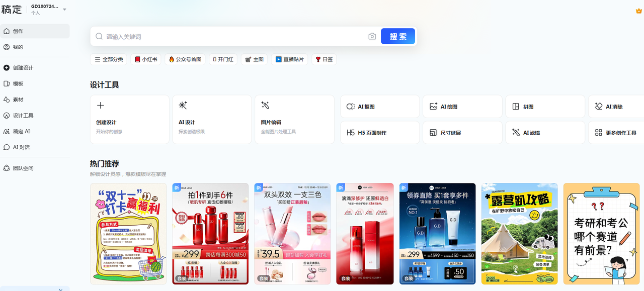Open the AI抠图 cutout tool

pos(380,107)
